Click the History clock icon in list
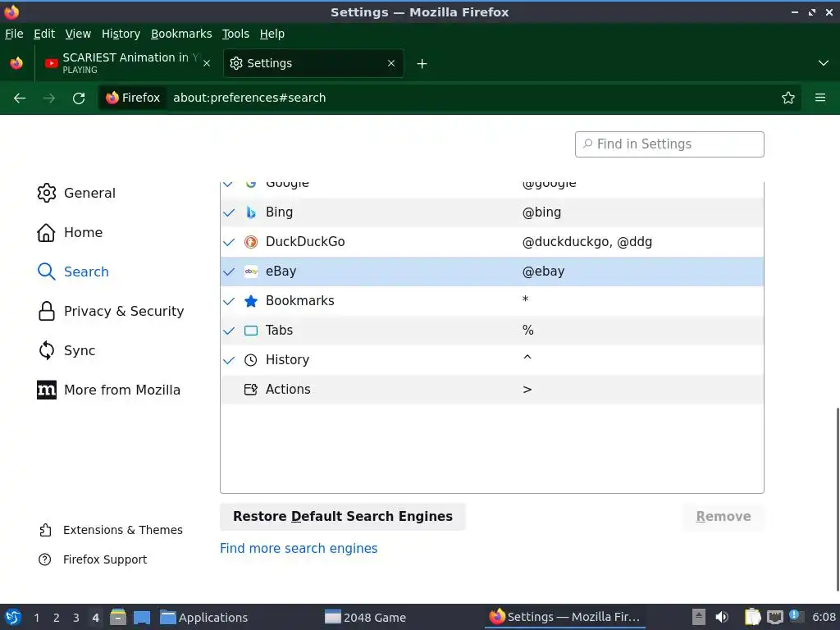 coord(251,360)
